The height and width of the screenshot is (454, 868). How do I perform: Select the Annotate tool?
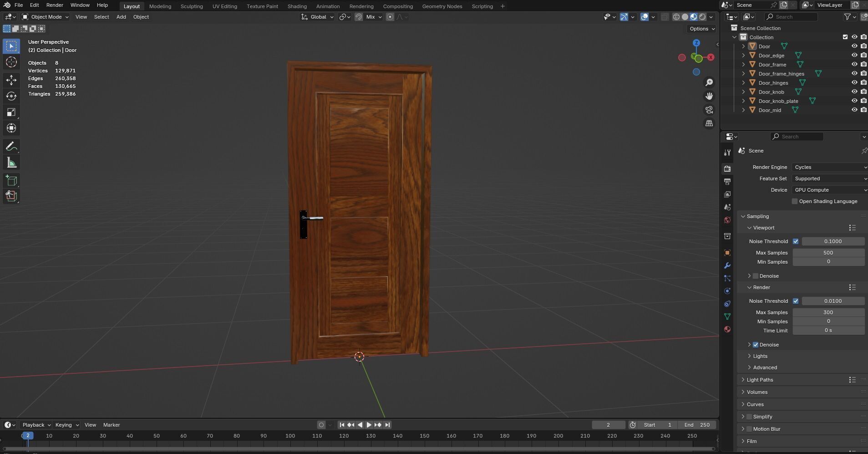point(11,147)
